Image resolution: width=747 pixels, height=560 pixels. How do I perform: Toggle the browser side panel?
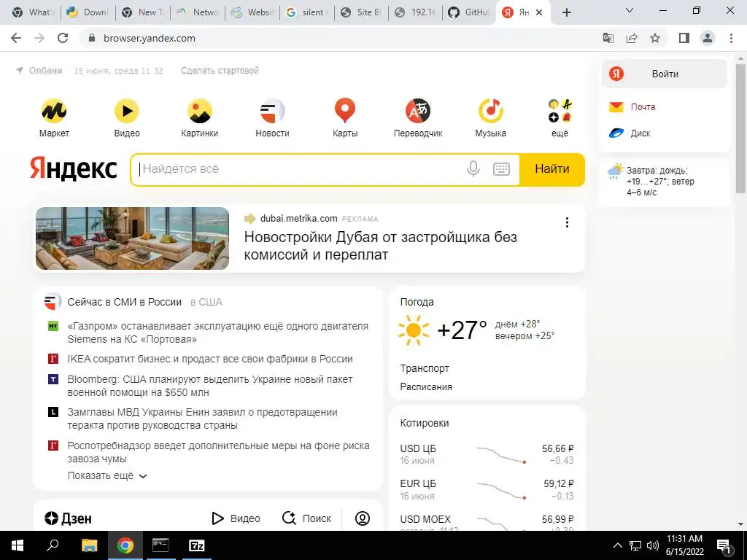click(x=684, y=38)
